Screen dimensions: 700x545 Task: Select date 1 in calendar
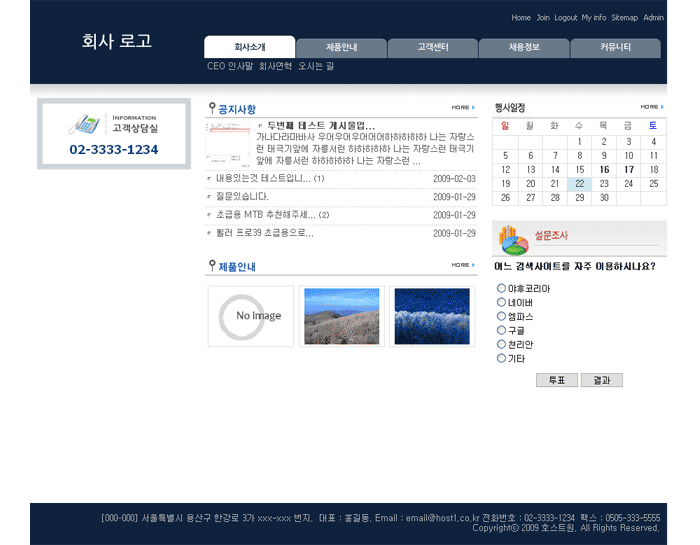click(x=579, y=142)
